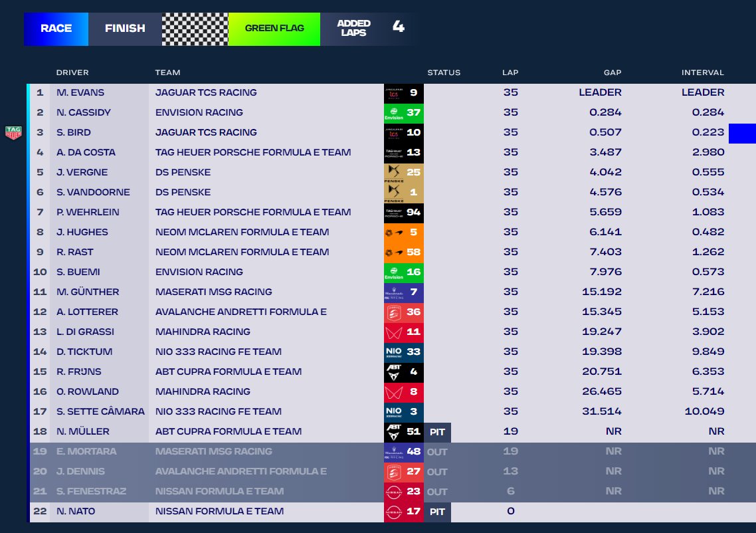Click ABT Cupra car number 4 badge

point(403,372)
